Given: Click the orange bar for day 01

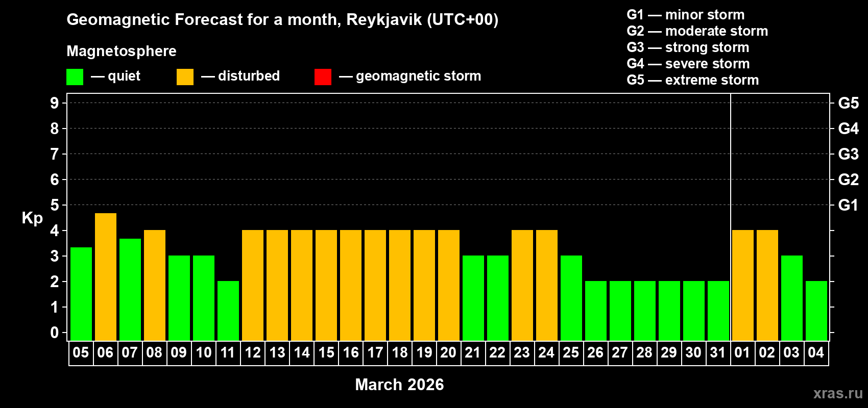Looking at the screenshot, I should point(743,286).
